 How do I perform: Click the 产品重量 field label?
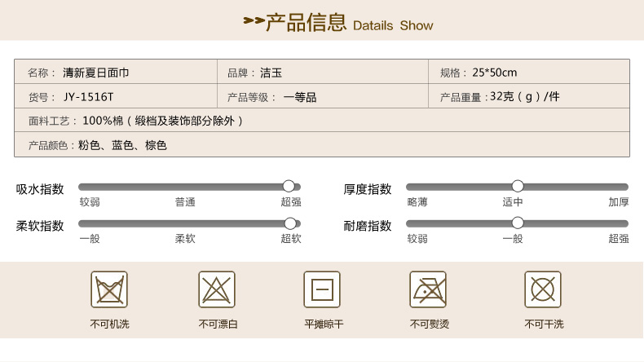click(x=464, y=97)
